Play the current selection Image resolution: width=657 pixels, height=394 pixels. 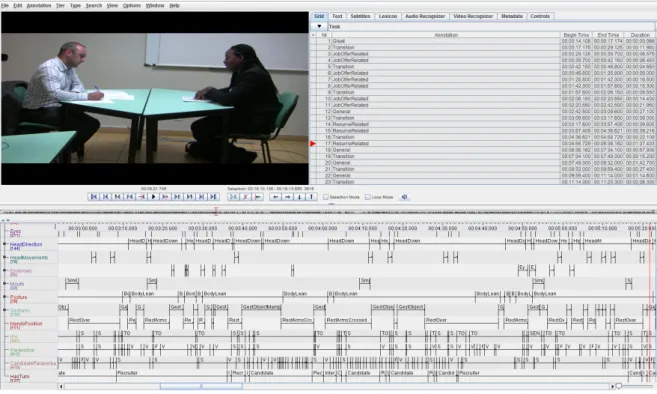[x=234, y=197]
